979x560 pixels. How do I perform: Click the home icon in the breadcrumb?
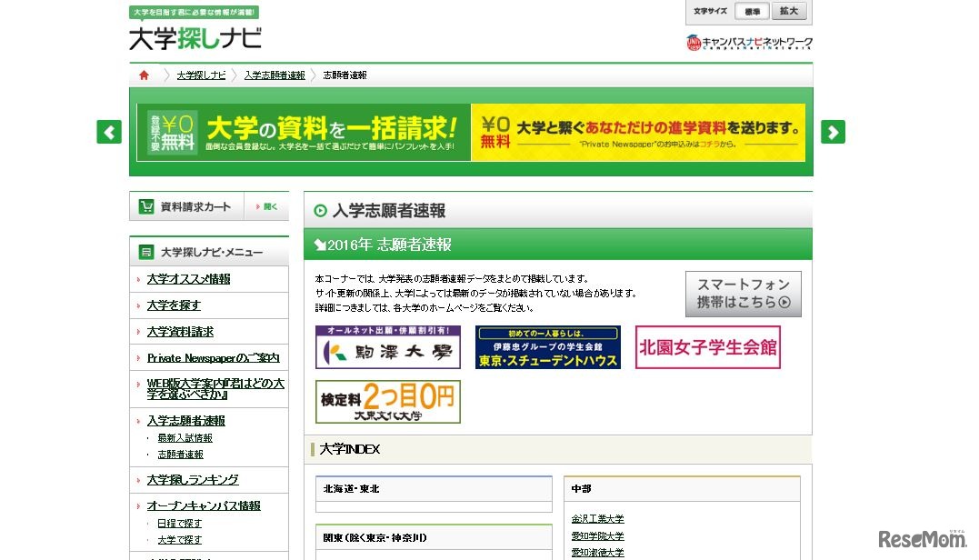pos(145,75)
